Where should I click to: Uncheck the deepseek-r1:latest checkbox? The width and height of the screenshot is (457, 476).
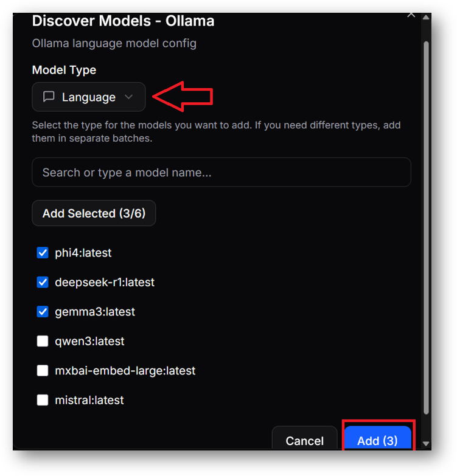coord(43,282)
